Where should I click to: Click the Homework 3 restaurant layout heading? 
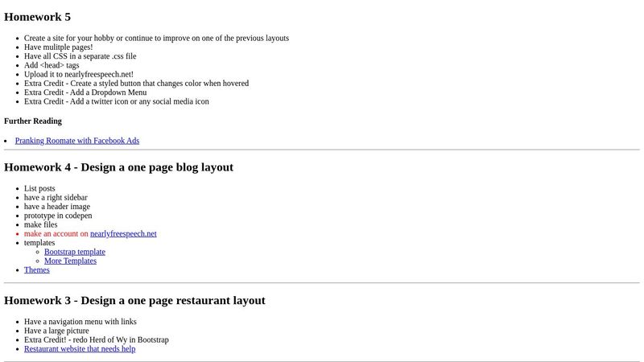(x=134, y=301)
